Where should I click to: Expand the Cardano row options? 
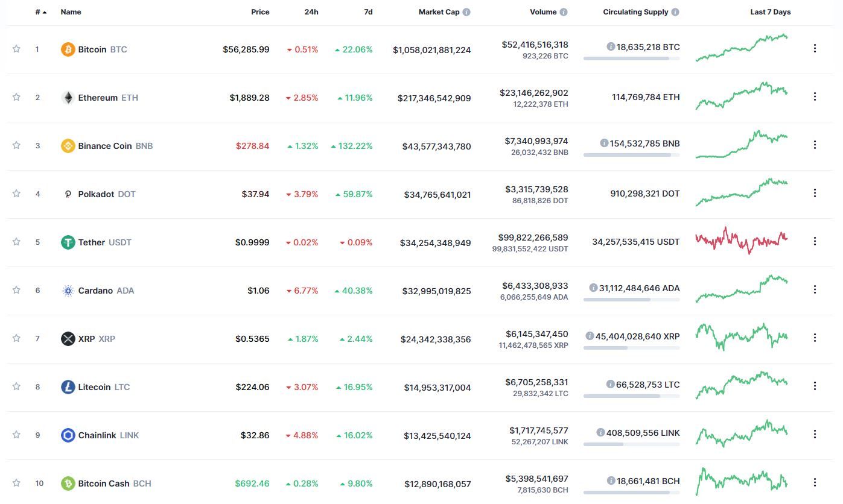point(815,289)
